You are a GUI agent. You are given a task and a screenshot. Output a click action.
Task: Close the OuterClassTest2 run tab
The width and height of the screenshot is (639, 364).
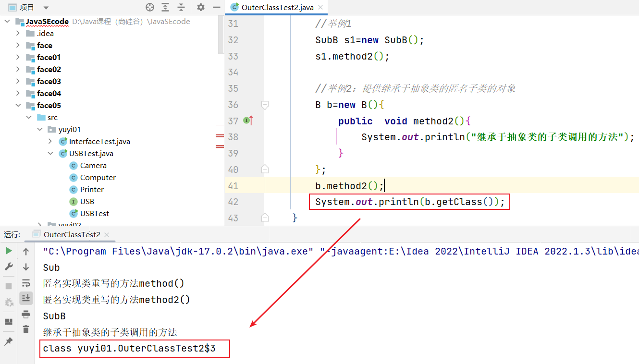(107, 235)
